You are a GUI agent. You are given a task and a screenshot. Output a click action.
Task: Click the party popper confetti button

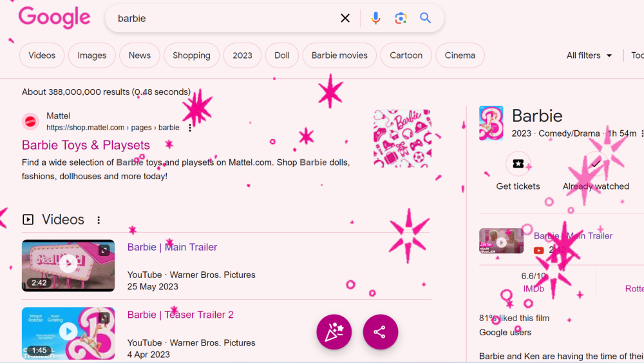pyautogui.click(x=334, y=332)
